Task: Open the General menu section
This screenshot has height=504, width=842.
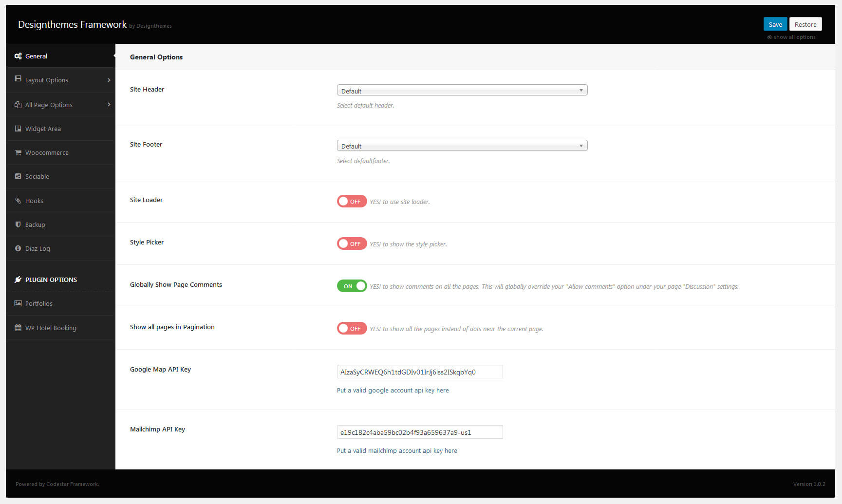Action: [60, 56]
